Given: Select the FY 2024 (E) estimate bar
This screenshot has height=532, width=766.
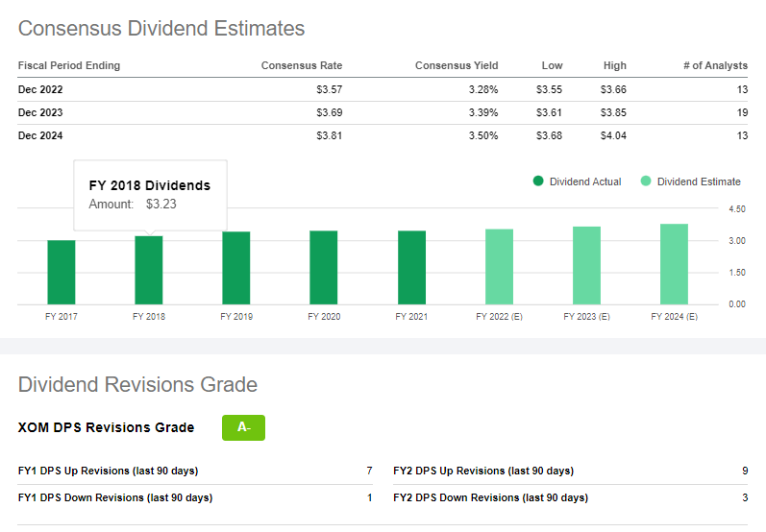Looking at the screenshot, I should (674, 264).
